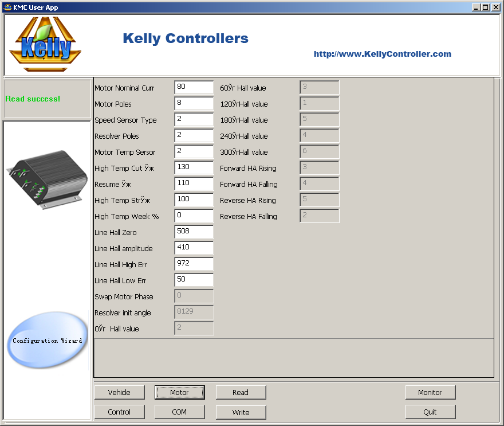Open the Control settings page
504x426 pixels.
tap(119, 412)
